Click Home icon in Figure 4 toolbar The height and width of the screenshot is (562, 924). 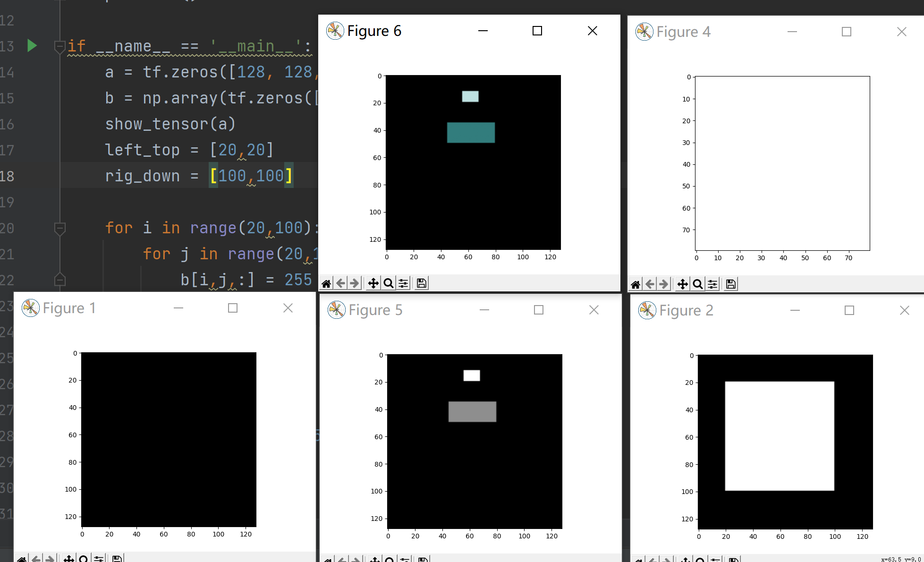click(x=636, y=284)
